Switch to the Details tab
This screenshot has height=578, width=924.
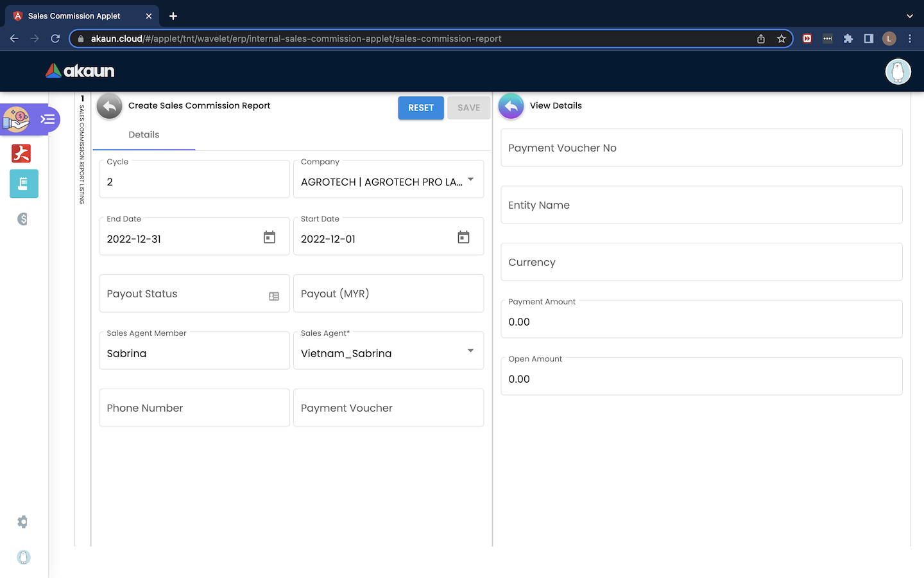point(144,135)
